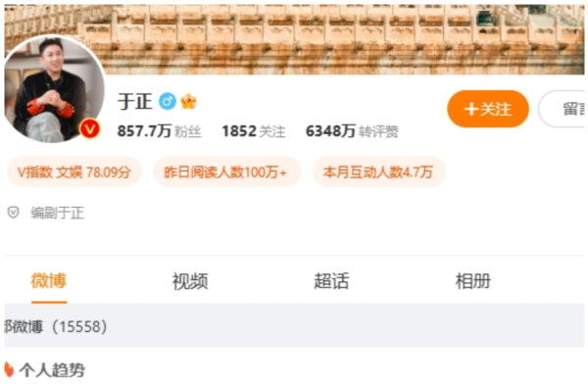Follow the user with +关注 button
The image size is (588, 392).
[x=488, y=109]
